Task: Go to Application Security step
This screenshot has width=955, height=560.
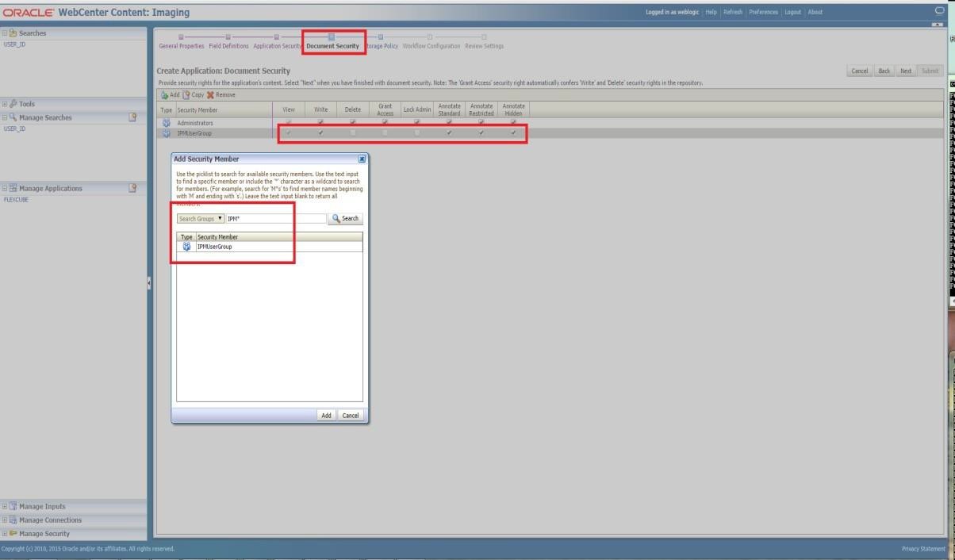Action: click(x=278, y=46)
